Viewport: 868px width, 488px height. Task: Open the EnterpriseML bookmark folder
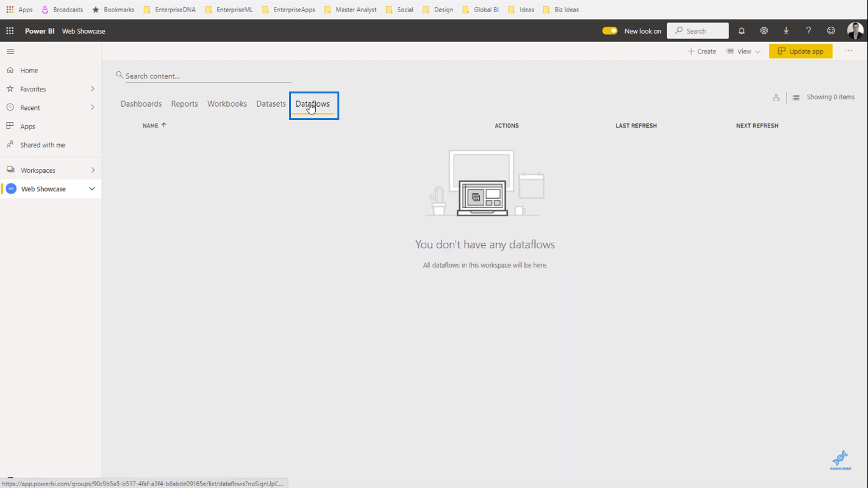pos(229,10)
